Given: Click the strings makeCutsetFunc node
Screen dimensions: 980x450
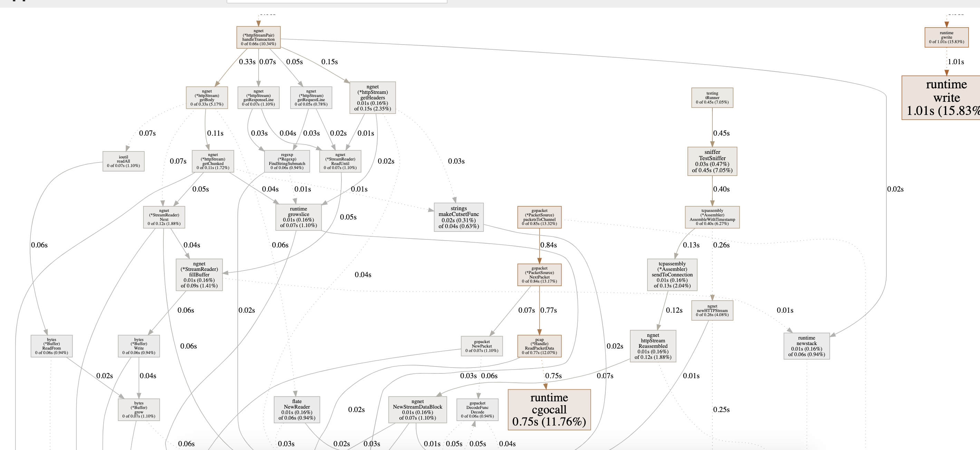Looking at the screenshot, I should 459,217.
